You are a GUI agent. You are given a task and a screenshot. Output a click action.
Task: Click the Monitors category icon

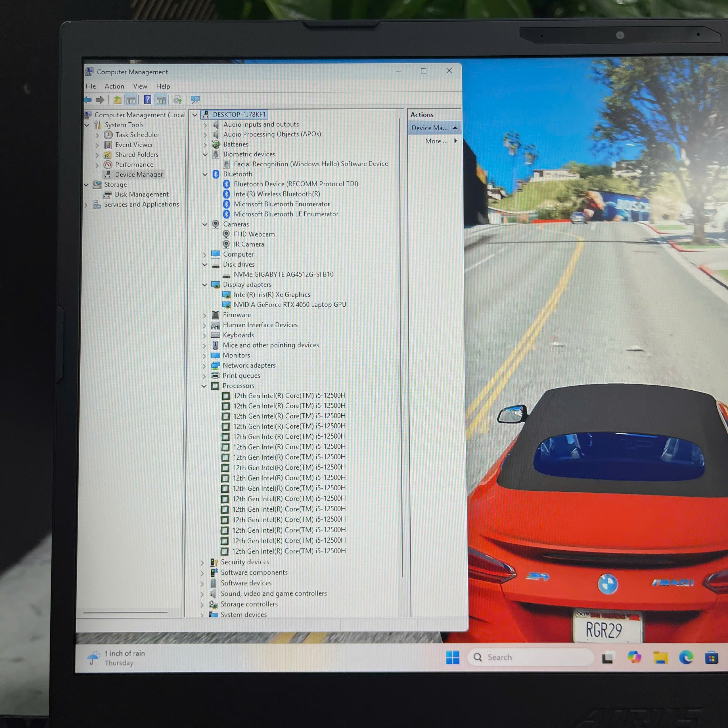coord(216,355)
